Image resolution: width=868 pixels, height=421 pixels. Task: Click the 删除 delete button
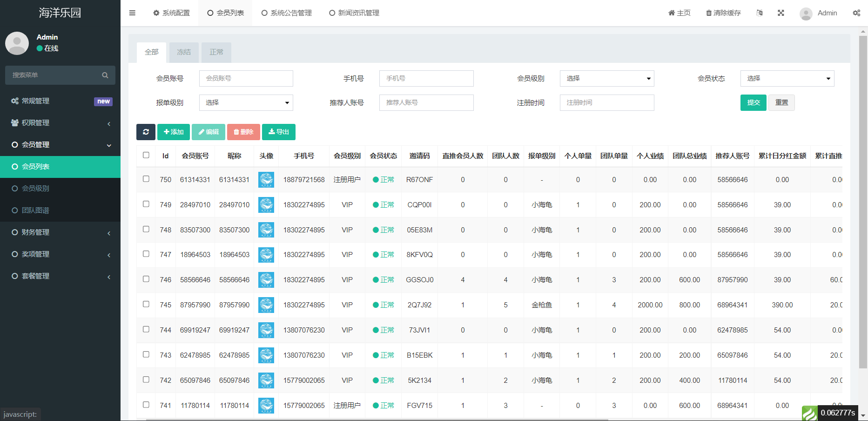click(243, 132)
